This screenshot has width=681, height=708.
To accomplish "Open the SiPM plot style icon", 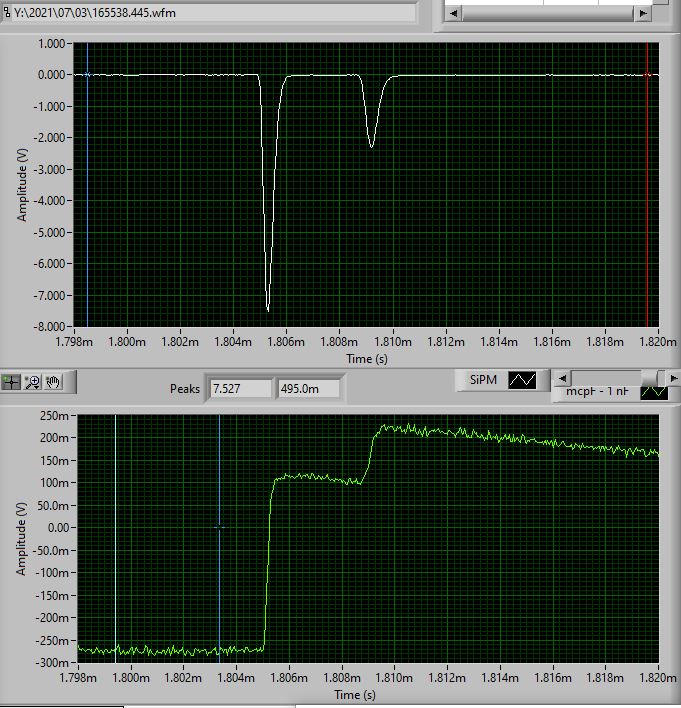I will point(522,380).
